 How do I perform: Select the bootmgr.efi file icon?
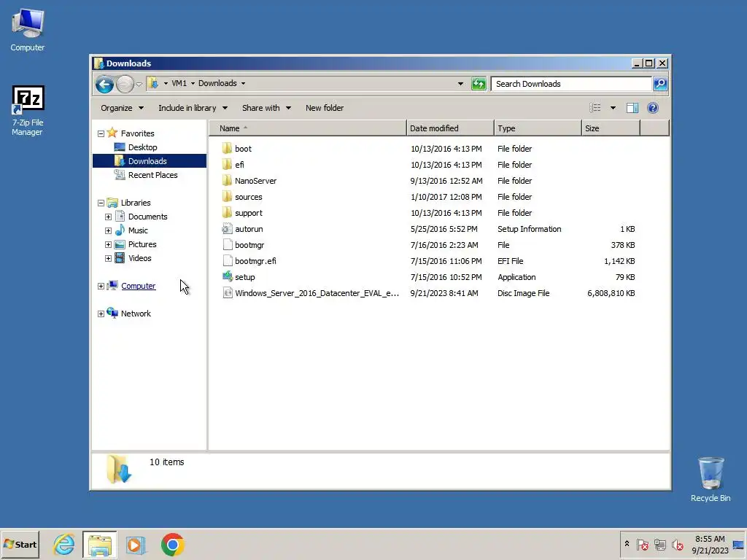pyautogui.click(x=228, y=261)
